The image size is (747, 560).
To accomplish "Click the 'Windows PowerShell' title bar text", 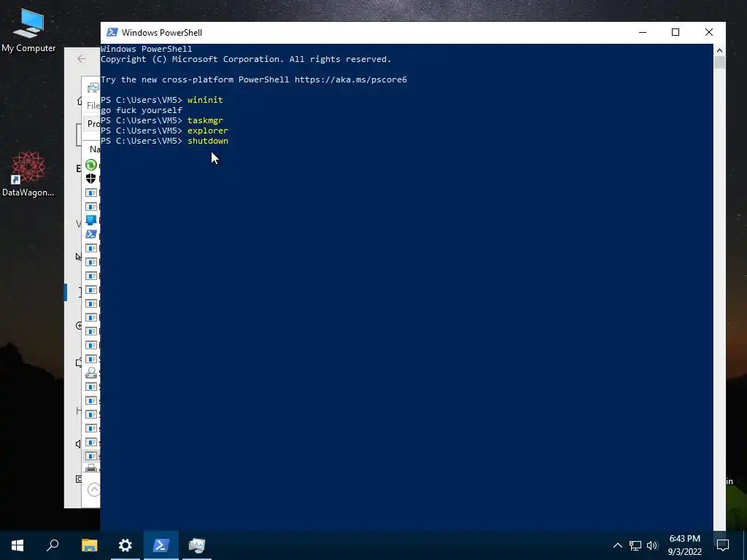I will (x=162, y=32).
